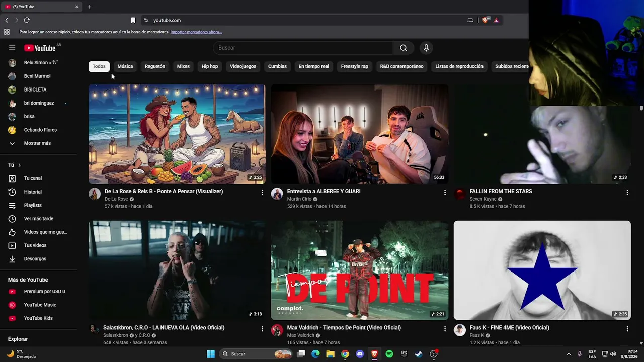Open Discord from the taskbar
Screen dimensions: 644x362
click(360, 354)
